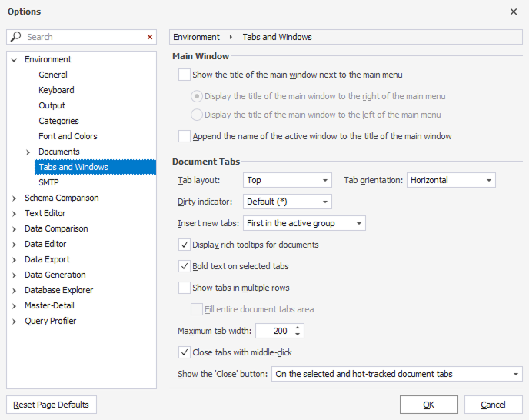Open the Output options page
Image resolution: width=529 pixels, height=420 pixels.
point(52,105)
